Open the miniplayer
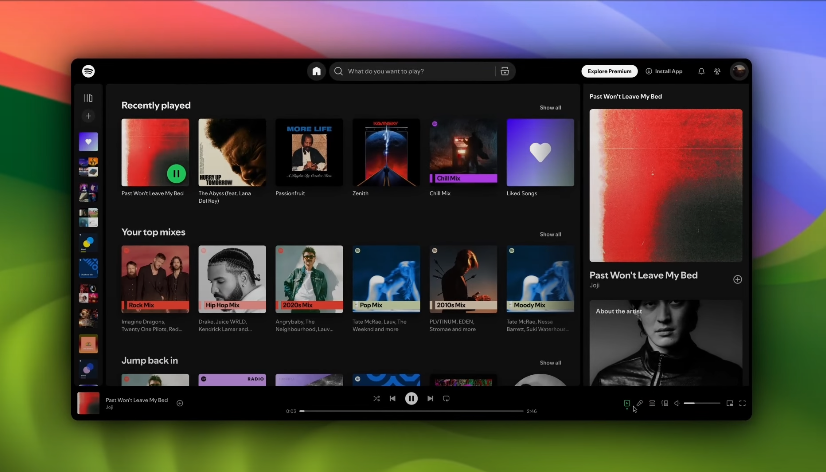 click(730, 403)
